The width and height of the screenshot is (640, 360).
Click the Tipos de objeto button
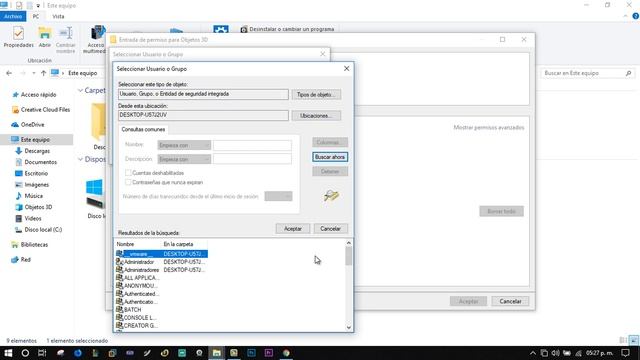point(316,95)
